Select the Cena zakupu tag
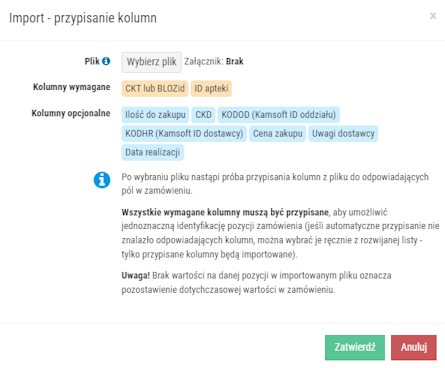445x368 pixels. click(x=278, y=134)
